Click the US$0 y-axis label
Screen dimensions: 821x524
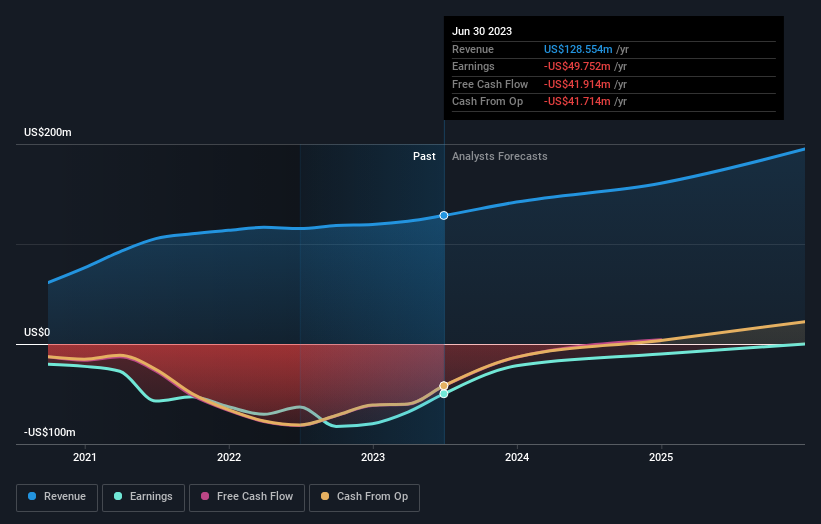37,332
